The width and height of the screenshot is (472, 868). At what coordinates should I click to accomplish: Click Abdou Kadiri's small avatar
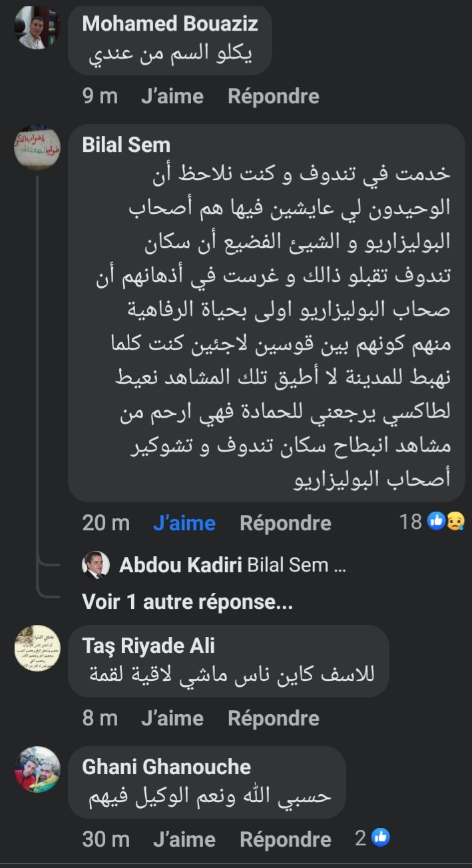click(x=95, y=566)
